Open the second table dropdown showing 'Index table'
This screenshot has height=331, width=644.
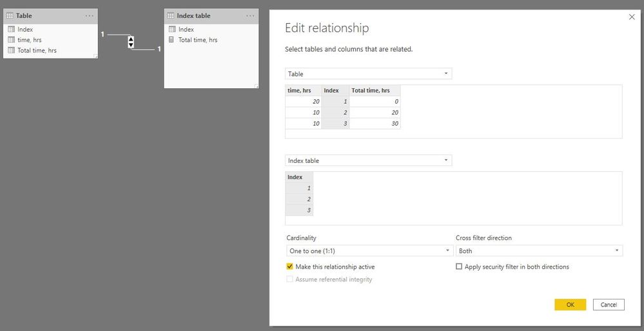[368, 160]
